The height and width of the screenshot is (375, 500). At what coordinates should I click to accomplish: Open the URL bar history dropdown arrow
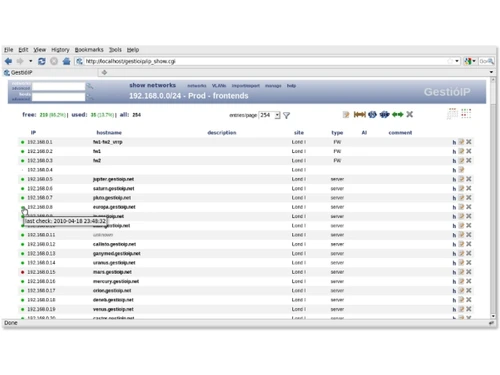(457, 61)
